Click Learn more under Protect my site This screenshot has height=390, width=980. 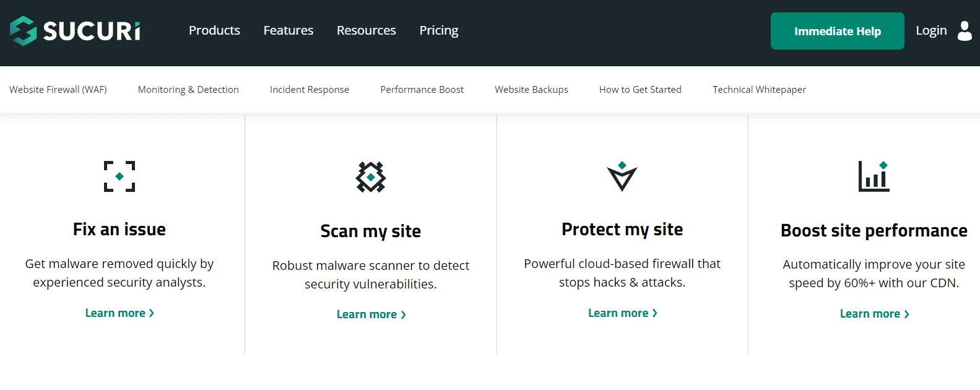tap(622, 313)
